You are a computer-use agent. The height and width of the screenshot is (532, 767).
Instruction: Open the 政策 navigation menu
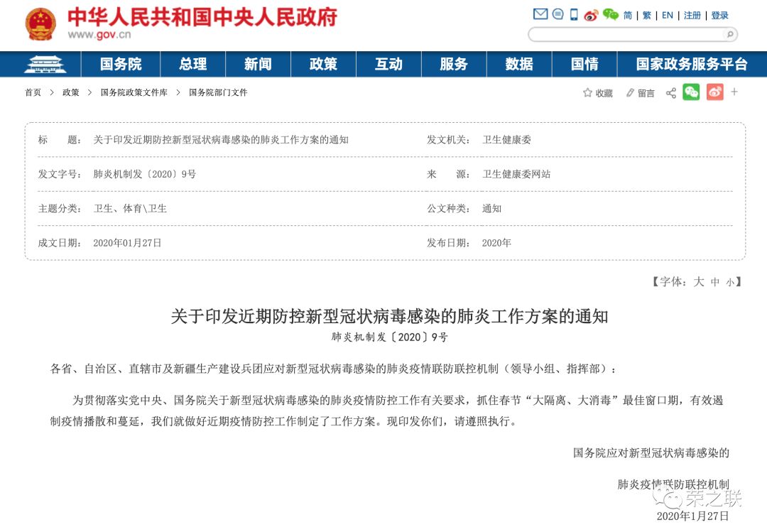pyautogui.click(x=323, y=64)
